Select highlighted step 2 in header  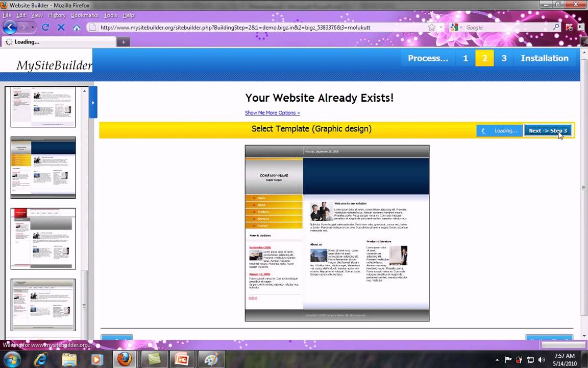pos(484,58)
